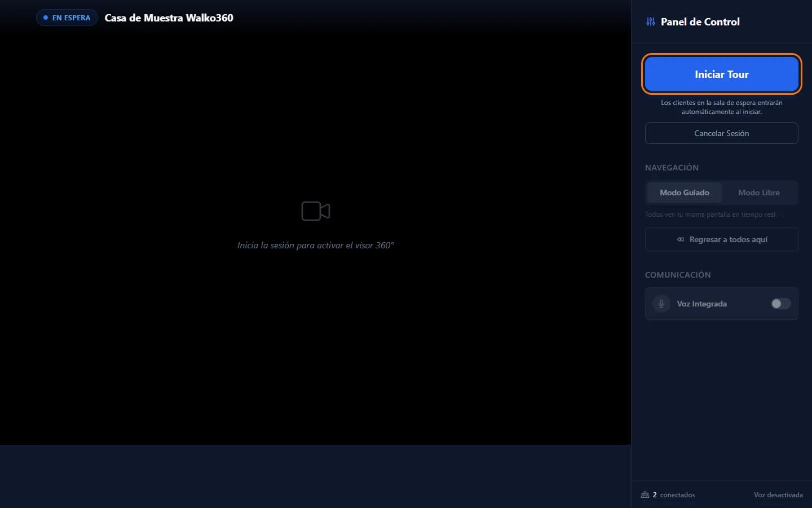This screenshot has width=812, height=508.
Task: Click the Regresar a todos aquí button
Action: click(721, 239)
